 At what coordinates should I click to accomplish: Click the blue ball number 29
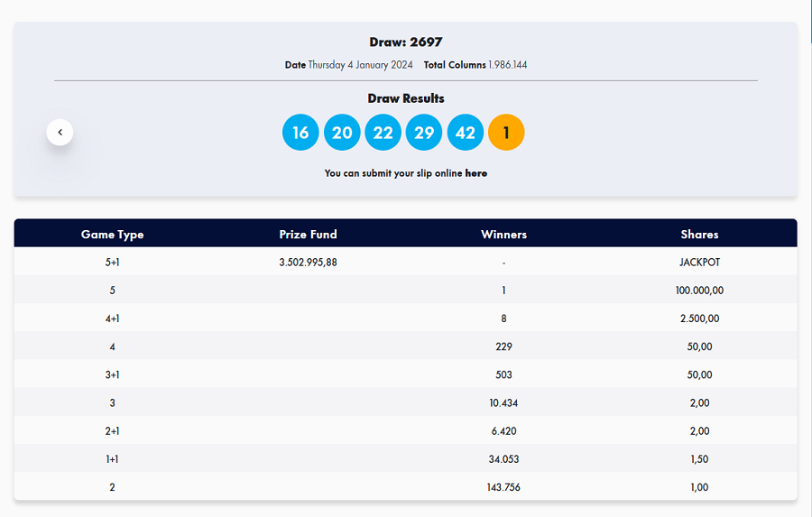tap(424, 132)
